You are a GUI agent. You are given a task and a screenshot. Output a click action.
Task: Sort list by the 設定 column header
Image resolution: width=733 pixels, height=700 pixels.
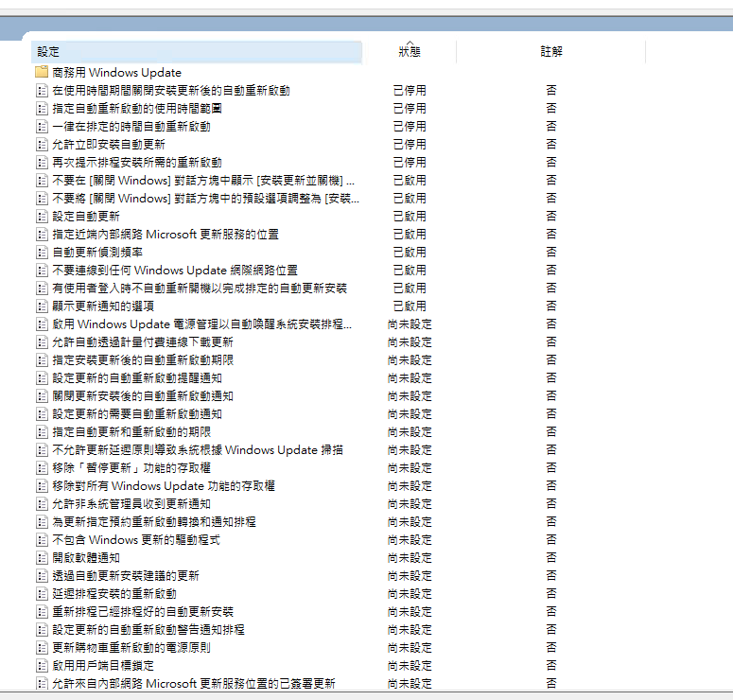(197, 51)
